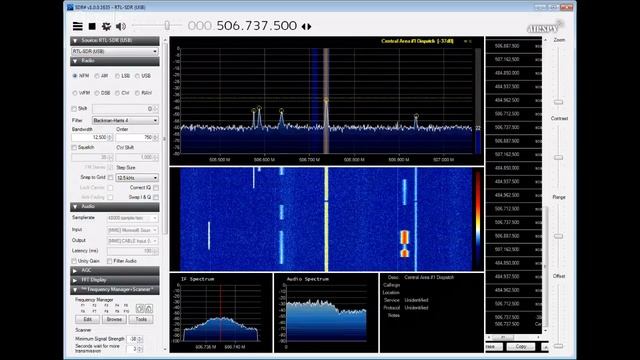Image resolution: width=640 pixels, height=360 pixels.
Task: Toggle Swap I & Q checkbox
Action: (156, 197)
